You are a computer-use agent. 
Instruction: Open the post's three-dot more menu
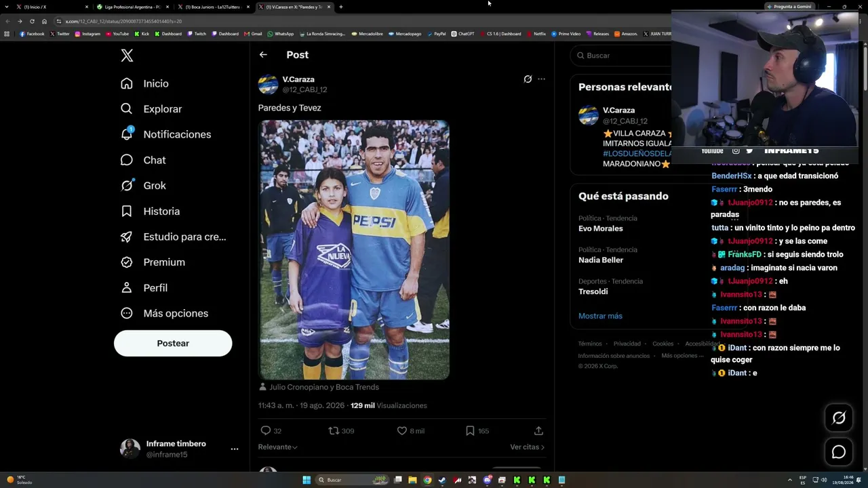541,79
